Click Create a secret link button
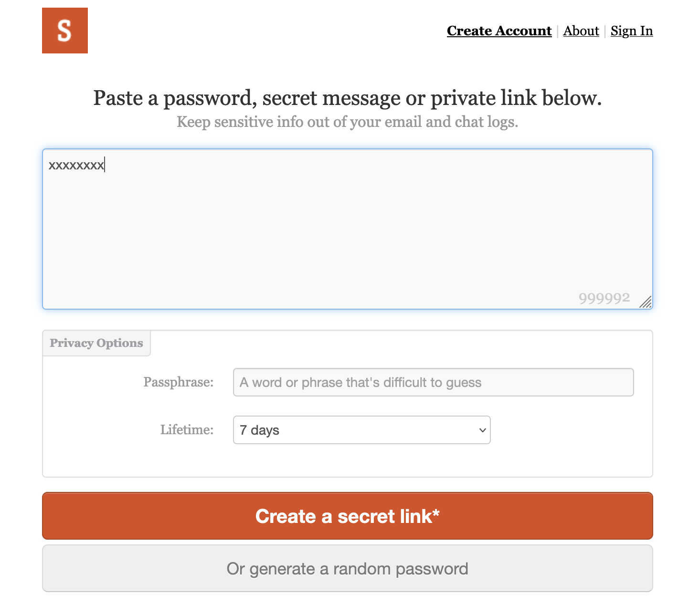This screenshot has width=700, height=605. coord(348,516)
